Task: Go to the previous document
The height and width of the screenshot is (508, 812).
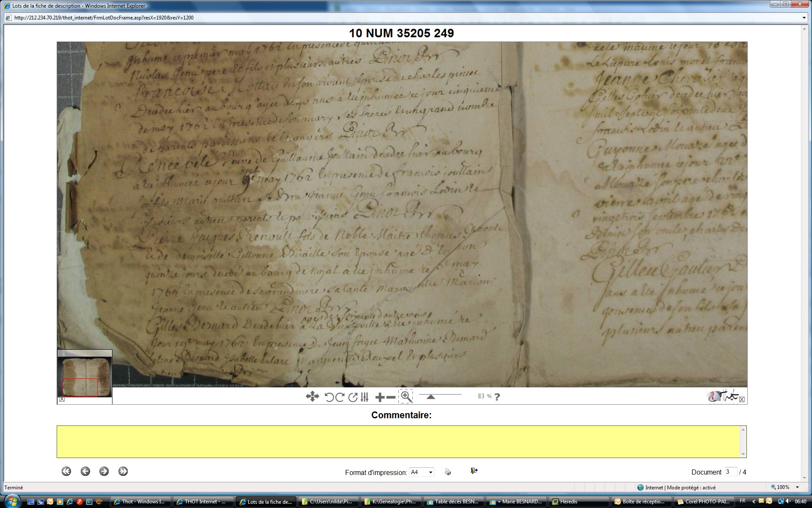Action: [85, 471]
